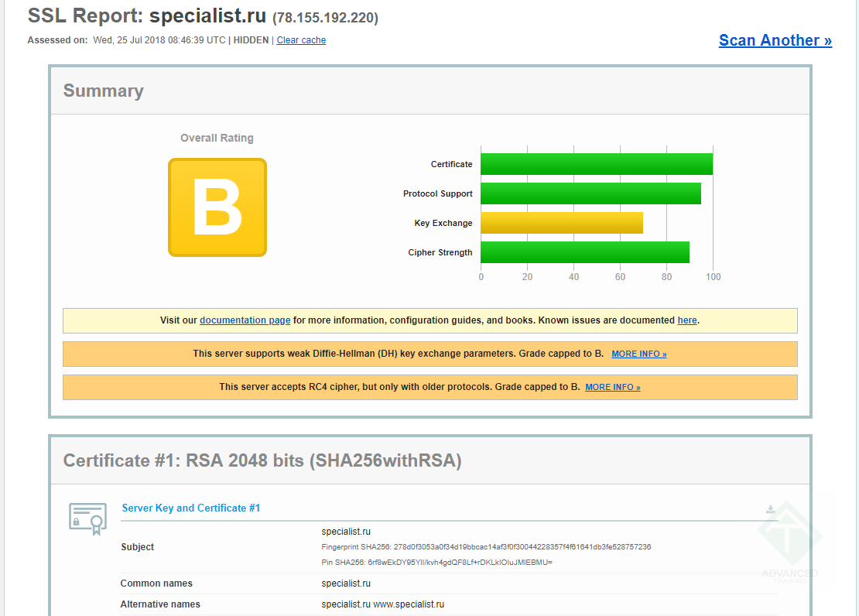Click the Clear cache link
The height and width of the screenshot is (616, 859).
tap(301, 40)
